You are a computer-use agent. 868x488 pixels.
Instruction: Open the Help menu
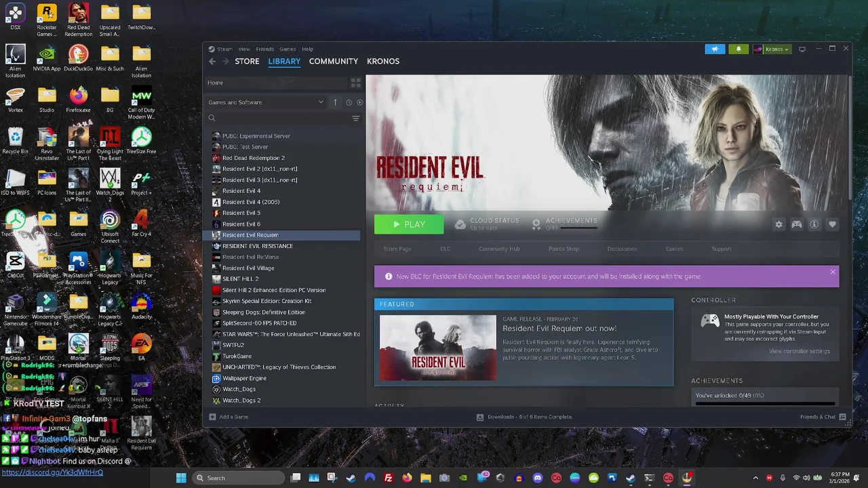pyautogui.click(x=307, y=49)
